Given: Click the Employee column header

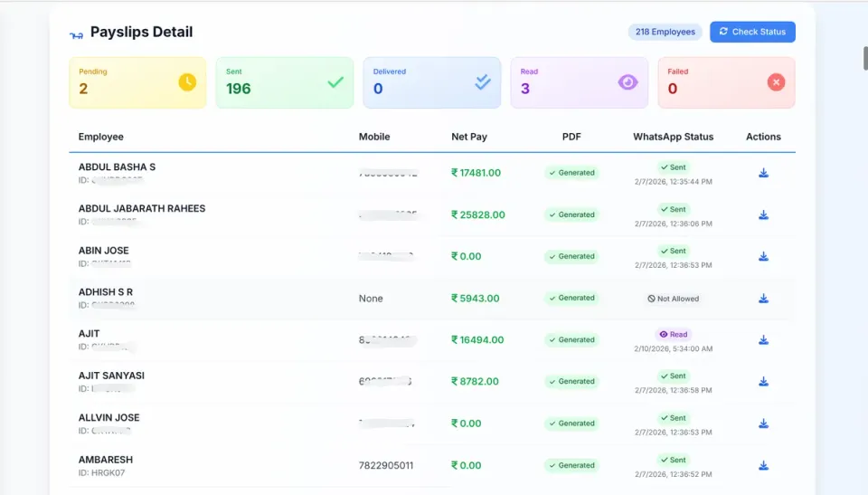Looking at the screenshot, I should (x=100, y=137).
